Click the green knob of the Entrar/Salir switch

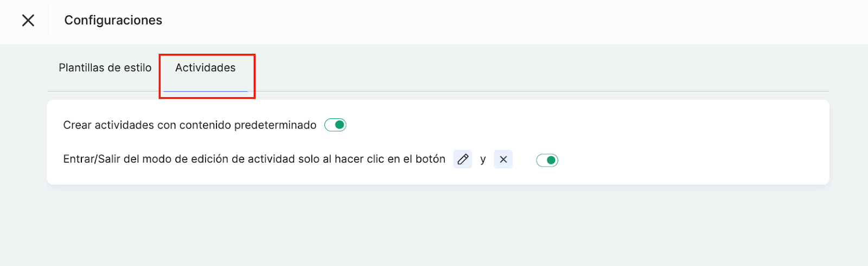point(551,160)
